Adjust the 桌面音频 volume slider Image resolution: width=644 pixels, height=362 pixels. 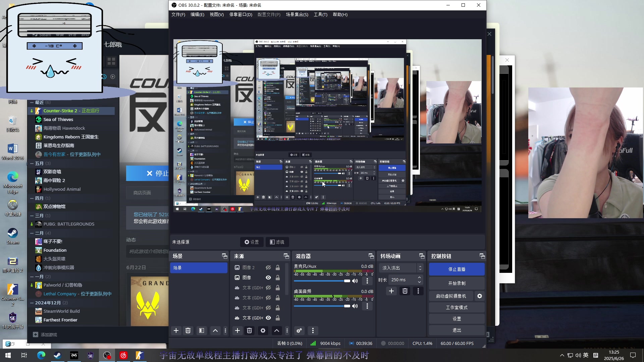pos(322,306)
